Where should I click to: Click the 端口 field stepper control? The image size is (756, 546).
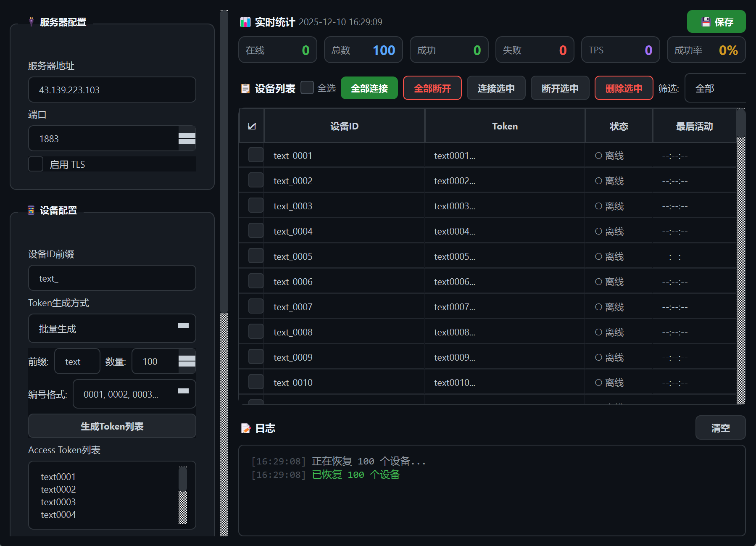(187, 138)
